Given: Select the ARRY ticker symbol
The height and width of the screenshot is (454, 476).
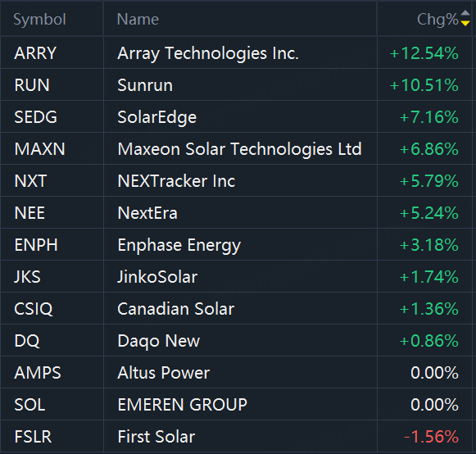Looking at the screenshot, I should point(35,53).
